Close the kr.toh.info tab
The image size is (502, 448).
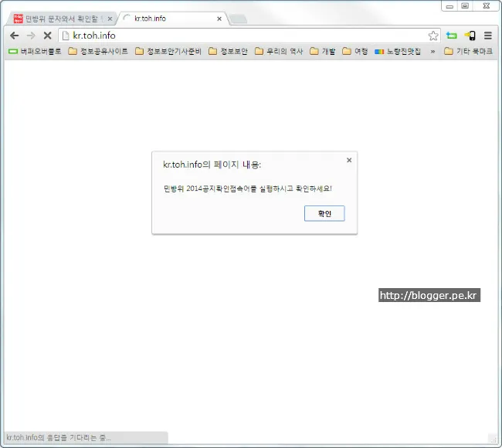click(219, 19)
